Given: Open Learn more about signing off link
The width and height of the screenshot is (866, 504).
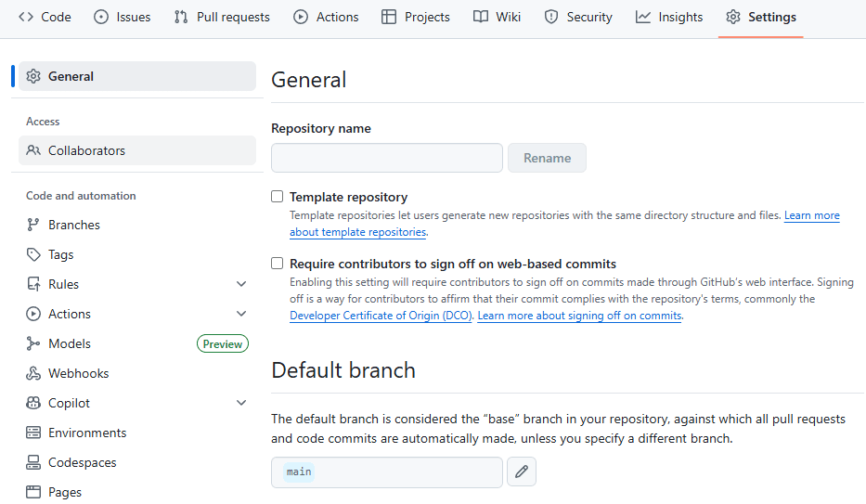Looking at the screenshot, I should (579, 316).
